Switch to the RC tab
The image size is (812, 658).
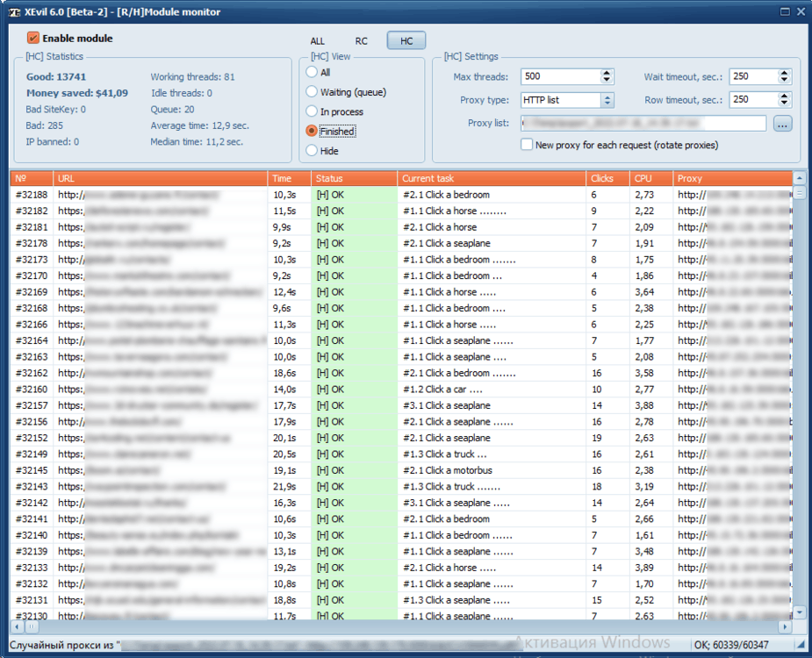(361, 39)
